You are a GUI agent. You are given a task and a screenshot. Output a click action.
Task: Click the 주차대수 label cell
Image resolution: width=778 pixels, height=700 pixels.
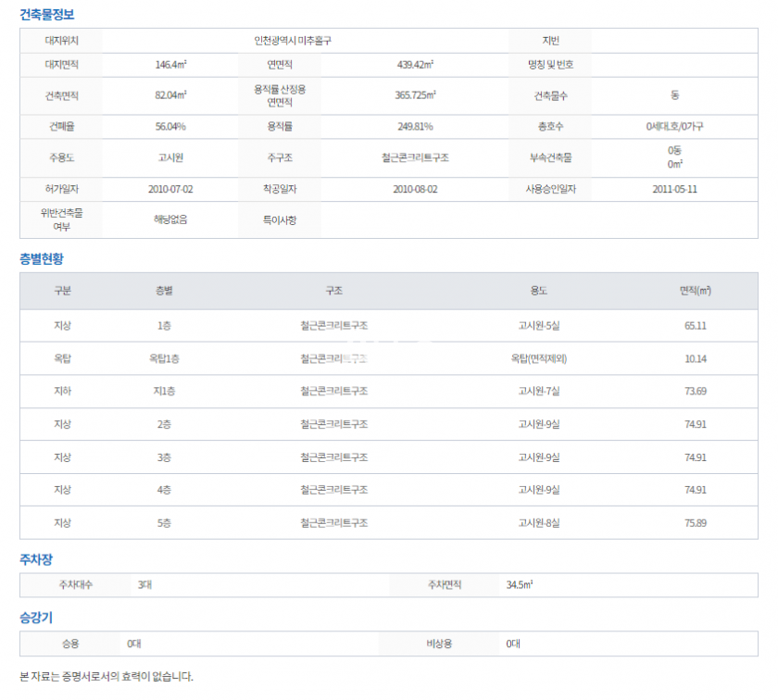76,585
